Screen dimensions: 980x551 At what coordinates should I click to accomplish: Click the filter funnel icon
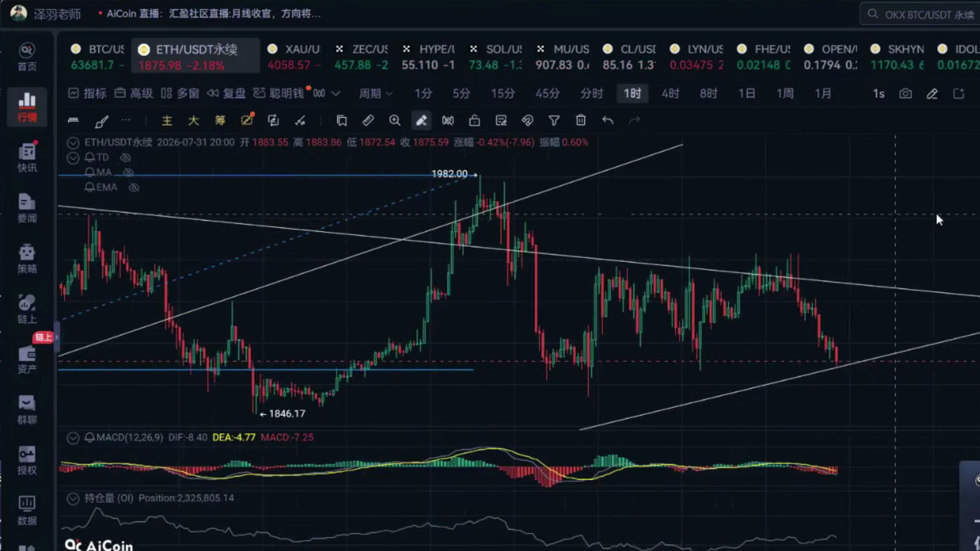tap(554, 120)
